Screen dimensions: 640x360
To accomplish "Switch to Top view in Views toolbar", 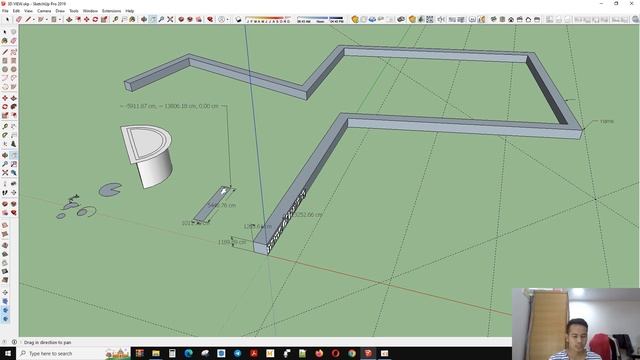I will pyautogui.click(x=502, y=19).
